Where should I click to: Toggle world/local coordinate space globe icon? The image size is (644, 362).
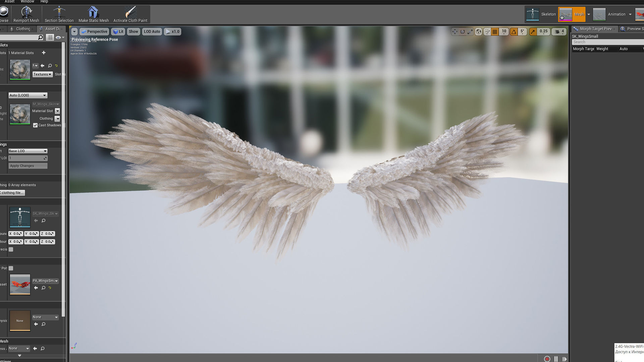tap(479, 32)
